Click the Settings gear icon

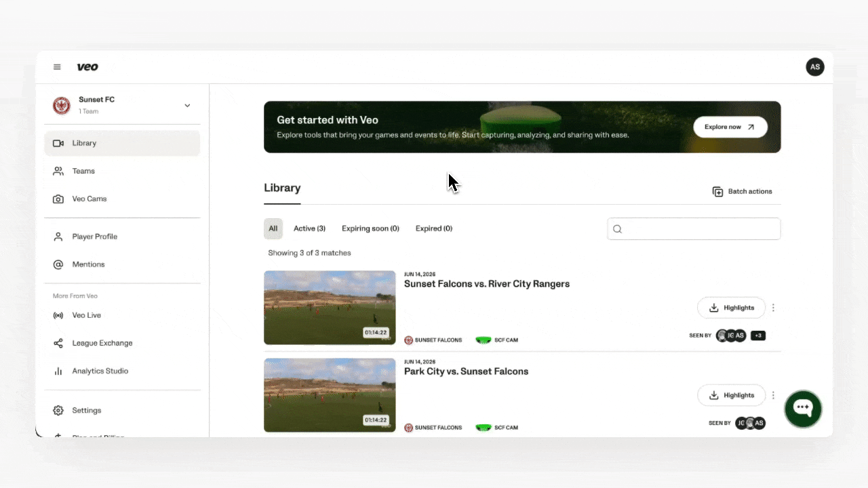point(58,410)
